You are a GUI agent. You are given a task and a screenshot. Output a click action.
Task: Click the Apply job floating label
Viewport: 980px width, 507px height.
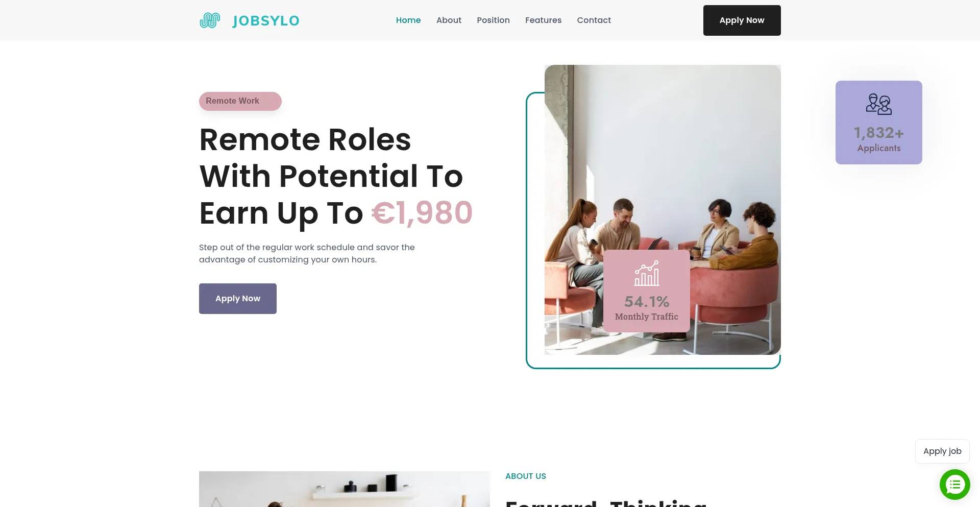coord(942,451)
